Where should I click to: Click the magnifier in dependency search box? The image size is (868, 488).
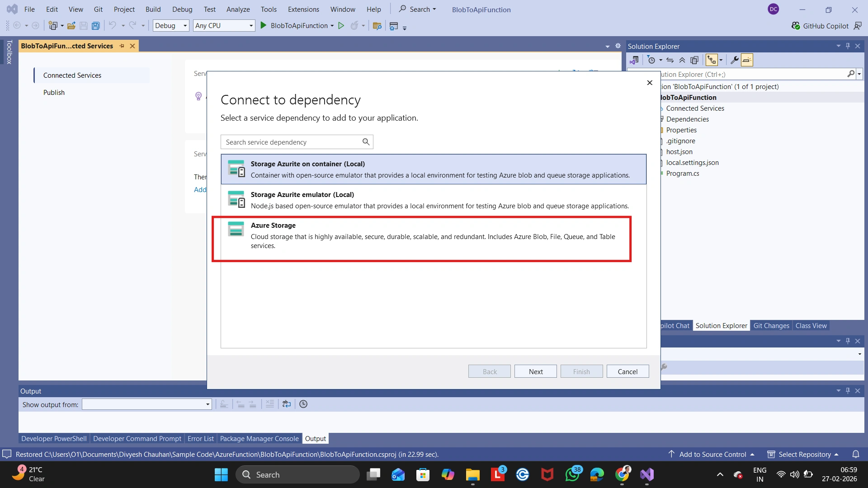click(366, 142)
